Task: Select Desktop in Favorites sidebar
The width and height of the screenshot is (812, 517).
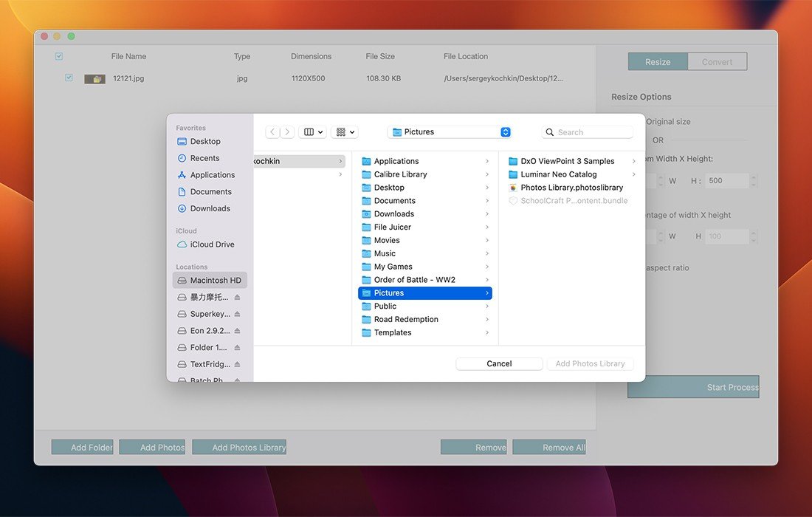Action: (205, 141)
